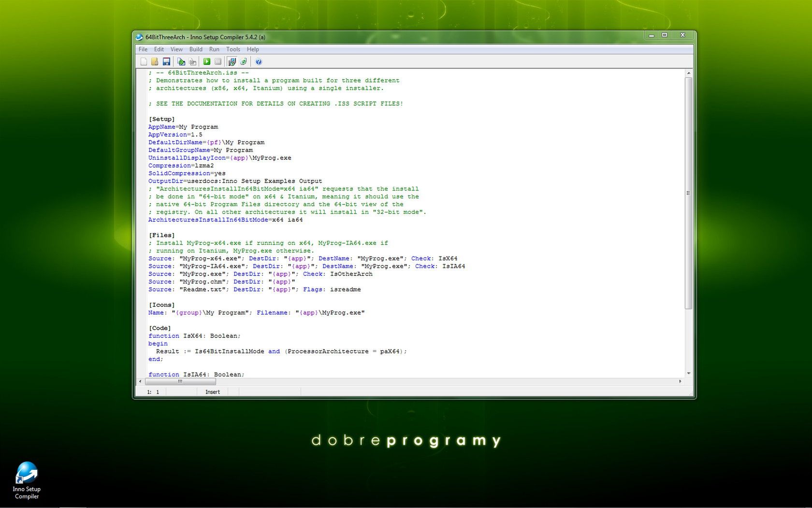Click the function IsX64: Boolean line
Screen dimensions: 812x508
195,336
